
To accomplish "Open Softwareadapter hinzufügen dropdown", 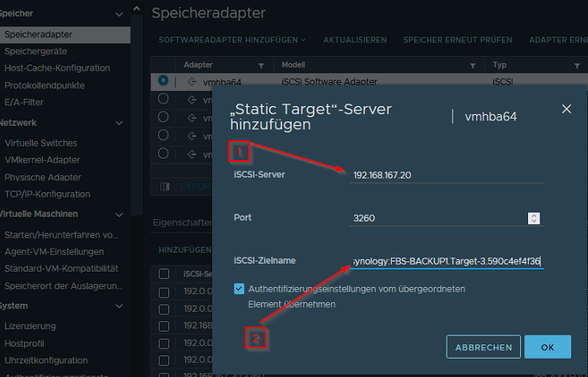I will pos(231,40).
